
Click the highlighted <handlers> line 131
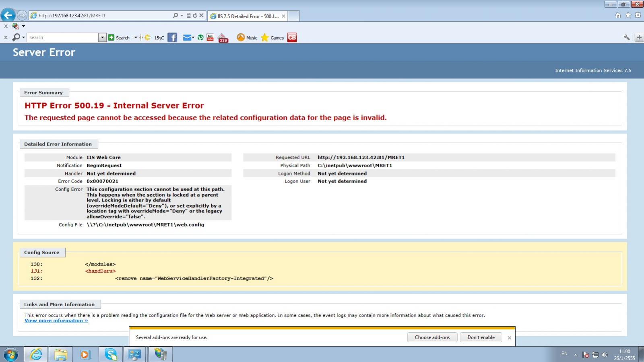point(100,271)
